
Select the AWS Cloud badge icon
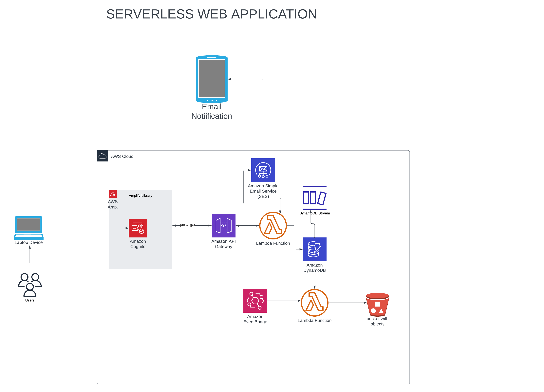click(103, 156)
